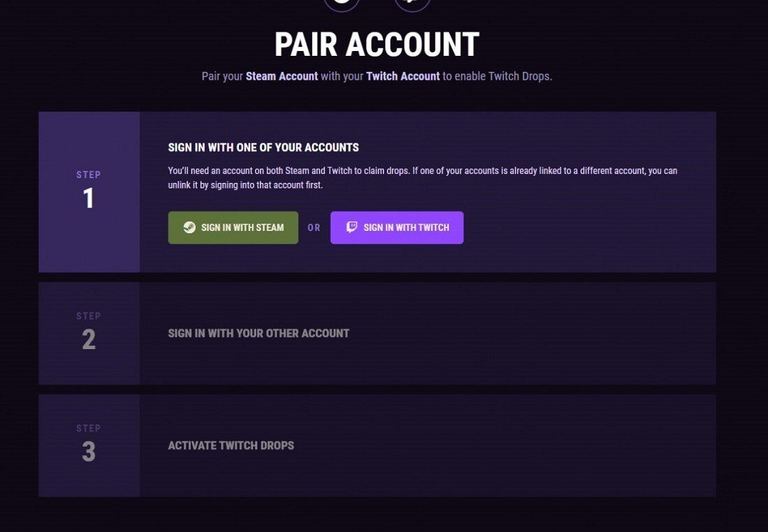Viewport: 768px width, 532px height.
Task: Click the bold 'Steam Account' text in subtitle
Action: tap(281, 76)
